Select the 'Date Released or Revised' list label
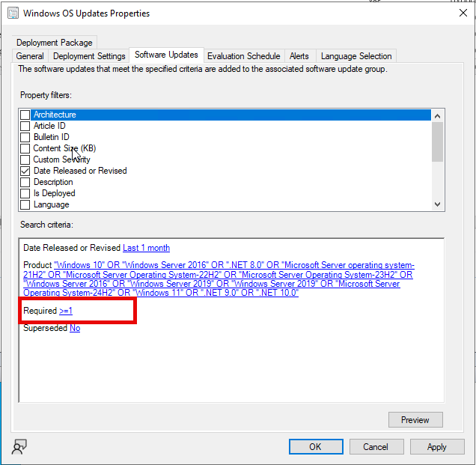Viewport: 476px width, 465px height. coord(80,171)
